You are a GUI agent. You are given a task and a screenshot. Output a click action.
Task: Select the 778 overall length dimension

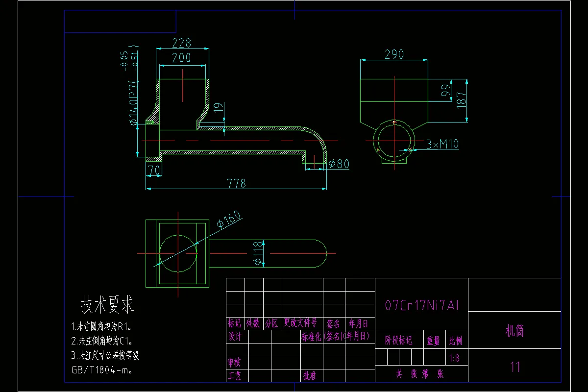click(x=236, y=183)
